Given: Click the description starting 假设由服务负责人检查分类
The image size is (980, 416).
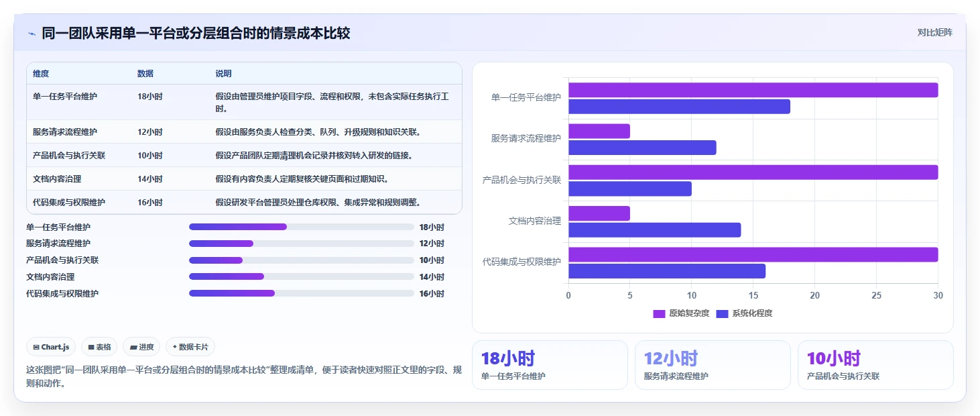Looking at the screenshot, I should [318, 132].
